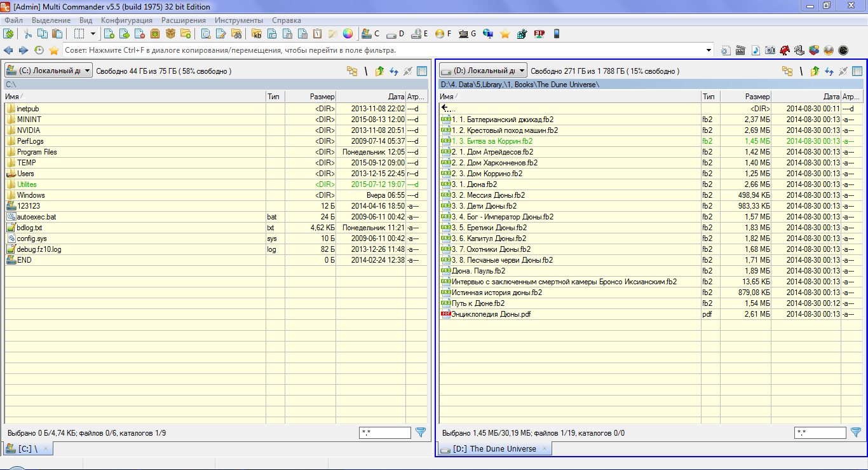Click the dashed-rectangle selection icon
The image size is (868, 470).
tap(79, 34)
